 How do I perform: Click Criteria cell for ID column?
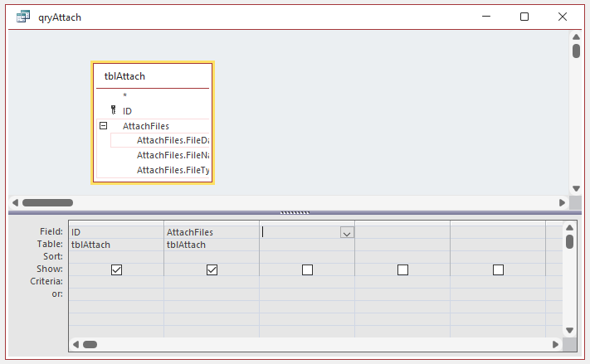[x=116, y=282]
